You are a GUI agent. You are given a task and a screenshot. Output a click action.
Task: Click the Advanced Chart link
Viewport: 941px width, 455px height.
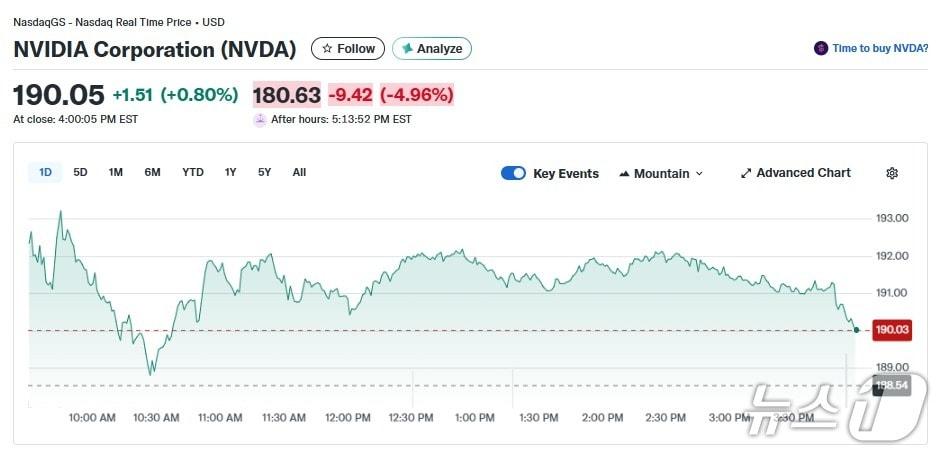[x=803, y=173]
